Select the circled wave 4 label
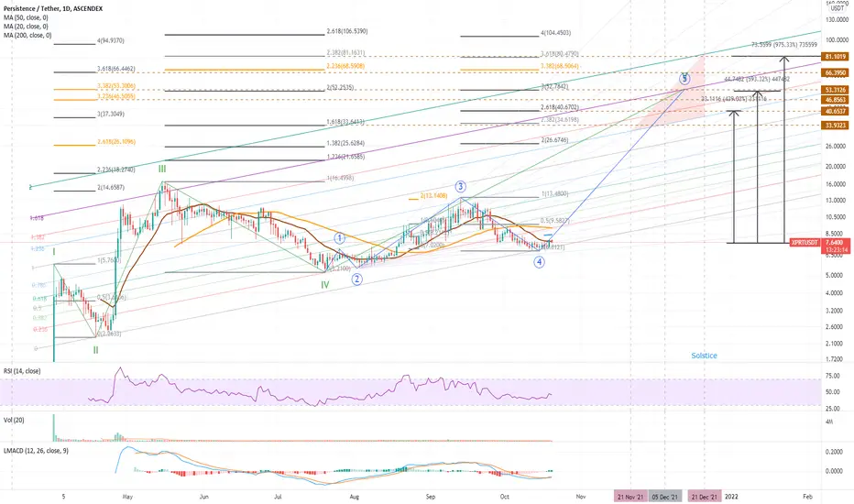Screen dimensions: 854x504 tap(539, 262)
